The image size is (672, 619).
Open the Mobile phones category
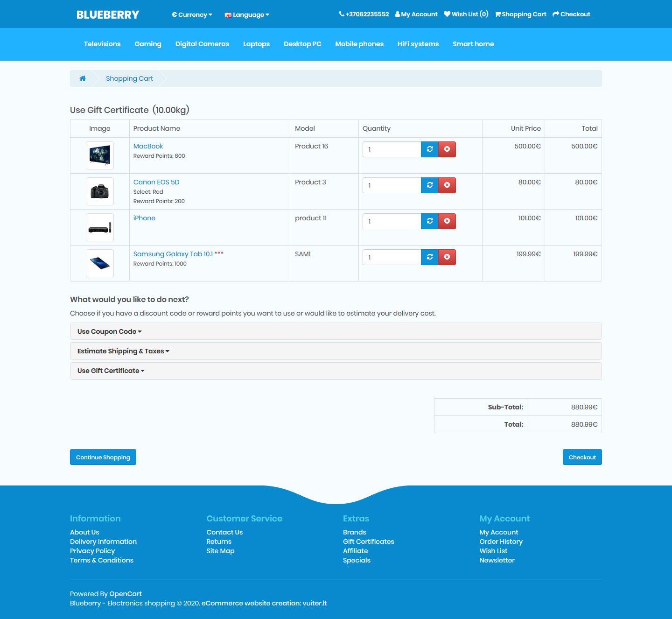click(x=359, y=44)
